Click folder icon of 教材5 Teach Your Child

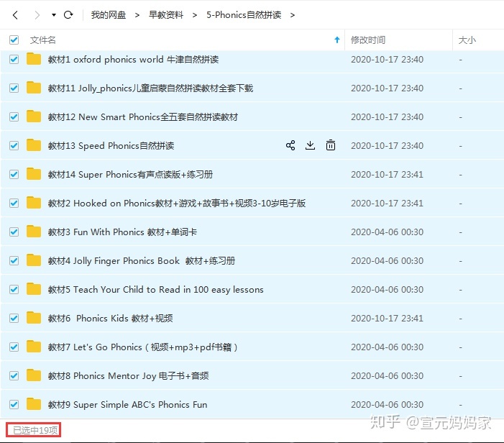point(34,289)
